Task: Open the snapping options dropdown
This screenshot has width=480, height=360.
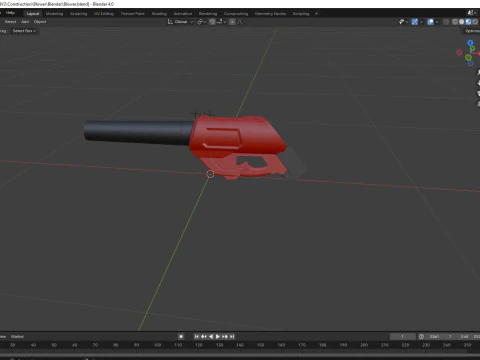Action: 222,22
